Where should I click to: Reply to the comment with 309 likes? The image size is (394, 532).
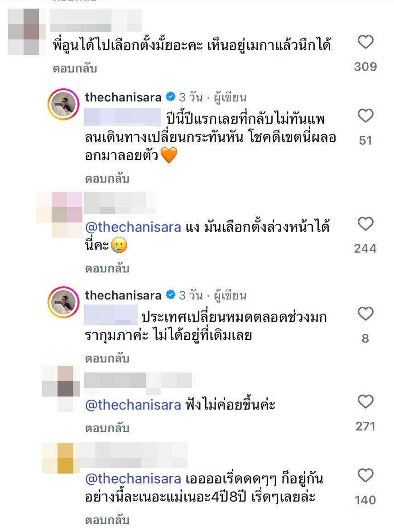(x=75, y=69)
